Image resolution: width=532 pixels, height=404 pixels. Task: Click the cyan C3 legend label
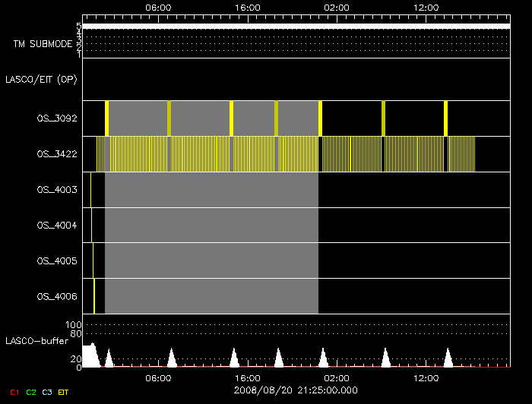pos(47,392)
